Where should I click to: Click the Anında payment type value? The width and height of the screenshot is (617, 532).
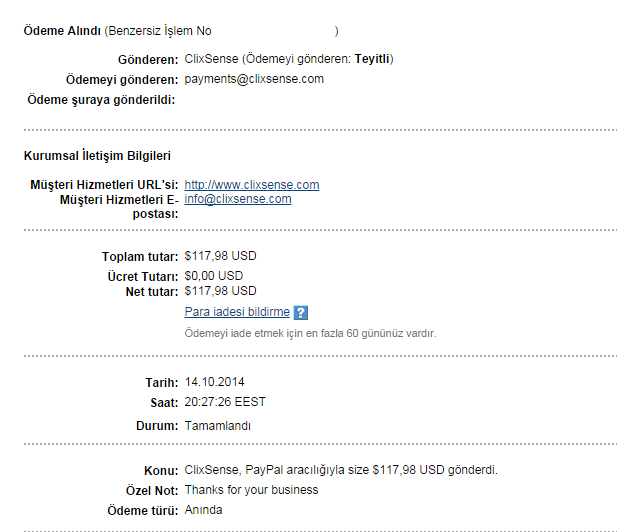point(203,510)
